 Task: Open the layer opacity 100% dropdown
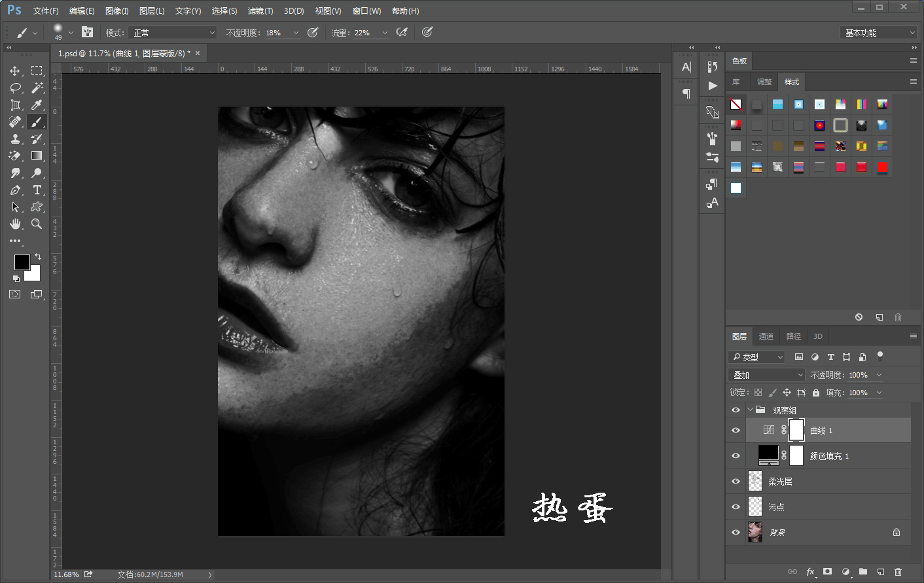(x=879, y=375)
